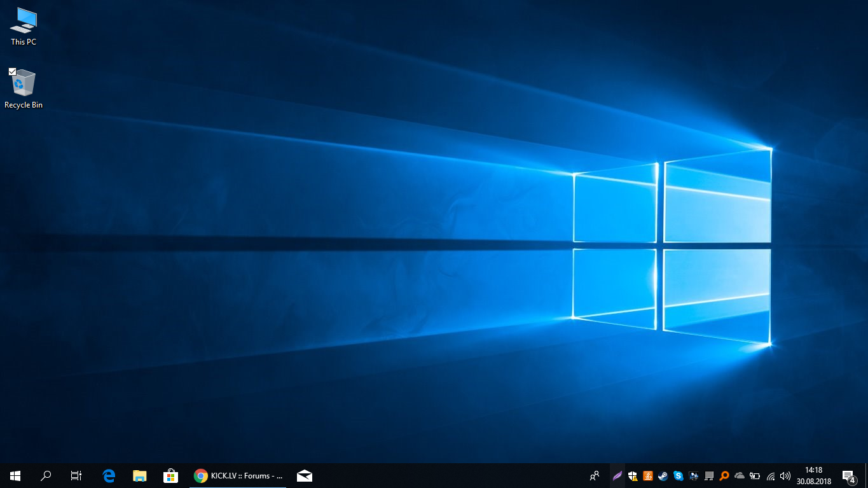Open Skype from the system tray

point(679,475)
